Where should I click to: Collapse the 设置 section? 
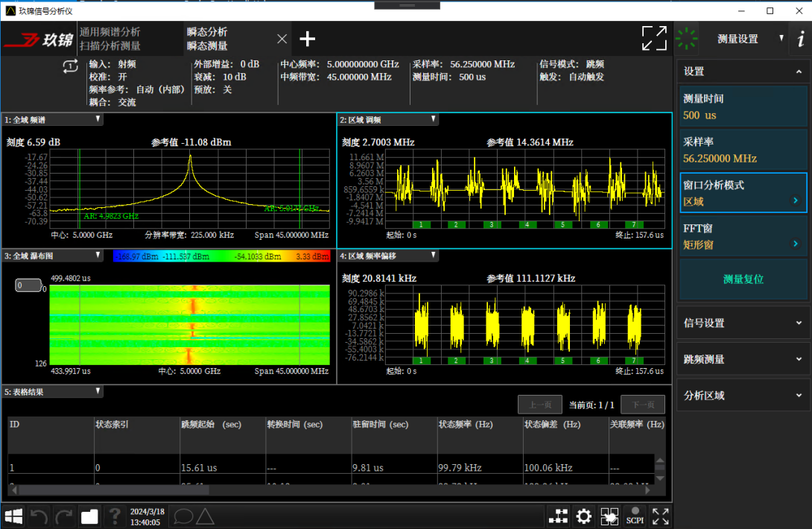[743, 72]
